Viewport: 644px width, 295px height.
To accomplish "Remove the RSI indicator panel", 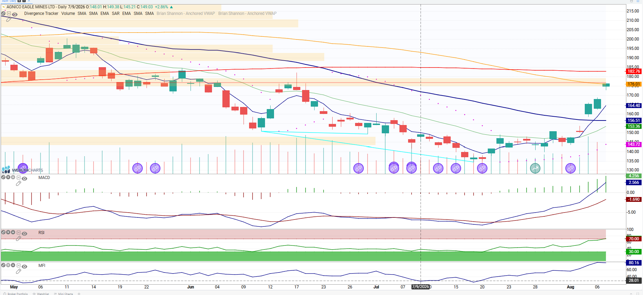I will pyautogui.click(x=3, y=232).
